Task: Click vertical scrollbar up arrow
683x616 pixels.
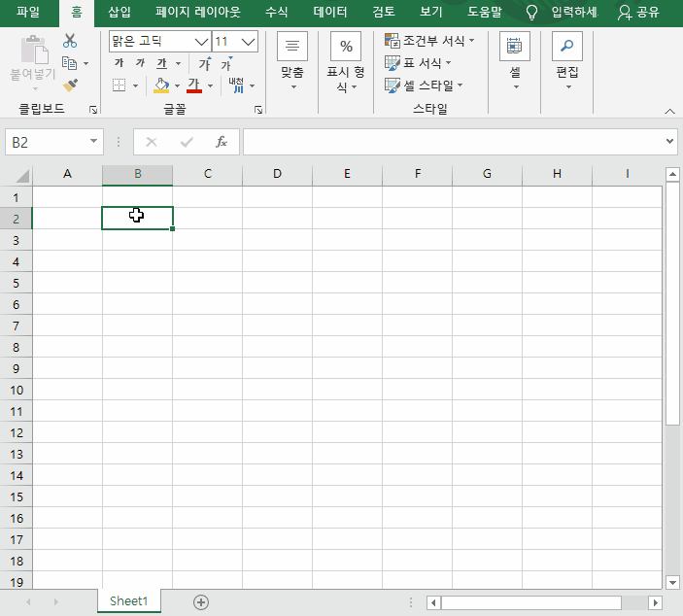Action: [672, 175]
